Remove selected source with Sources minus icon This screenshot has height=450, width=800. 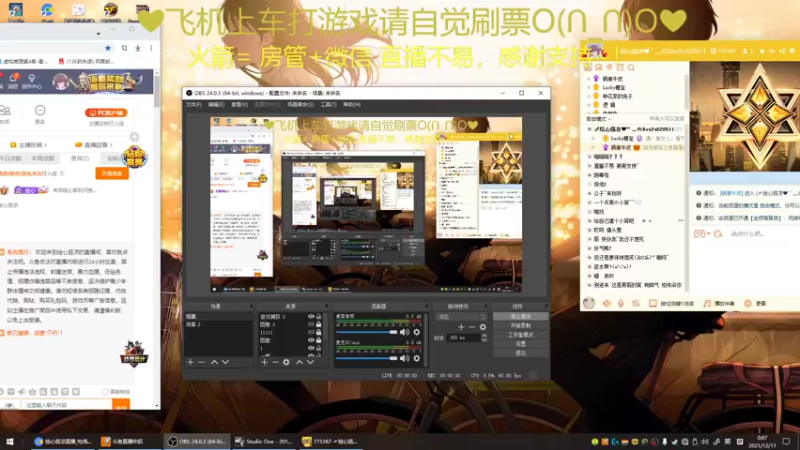275,362
